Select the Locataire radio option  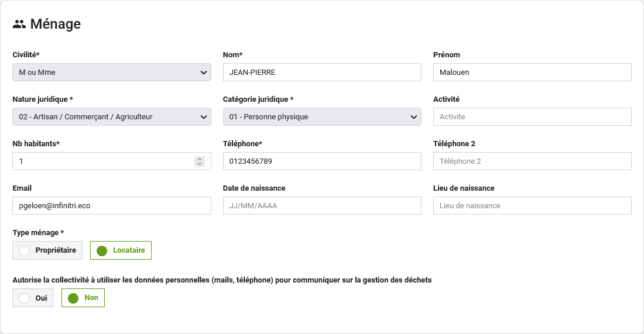pyautogui.click(x=121, y=250)
